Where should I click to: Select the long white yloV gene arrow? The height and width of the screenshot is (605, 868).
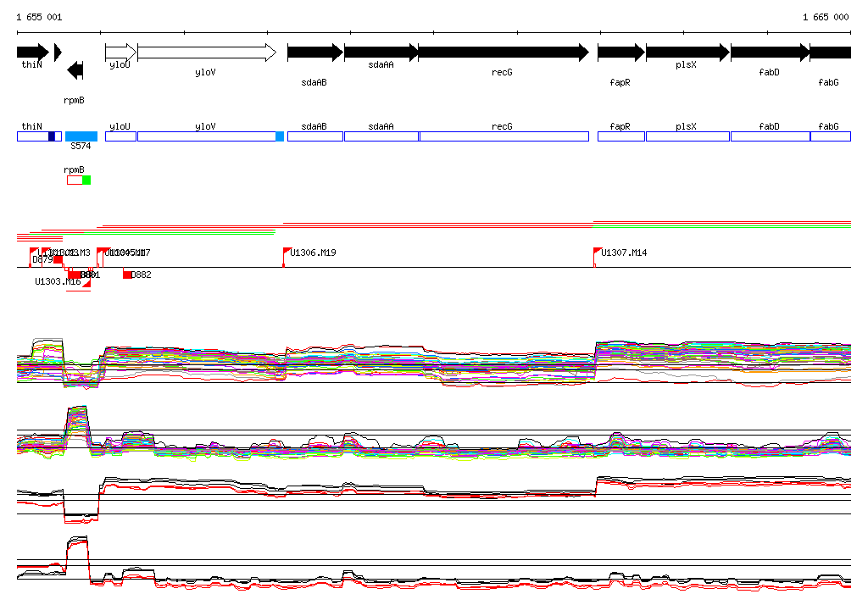coord(206,53)
